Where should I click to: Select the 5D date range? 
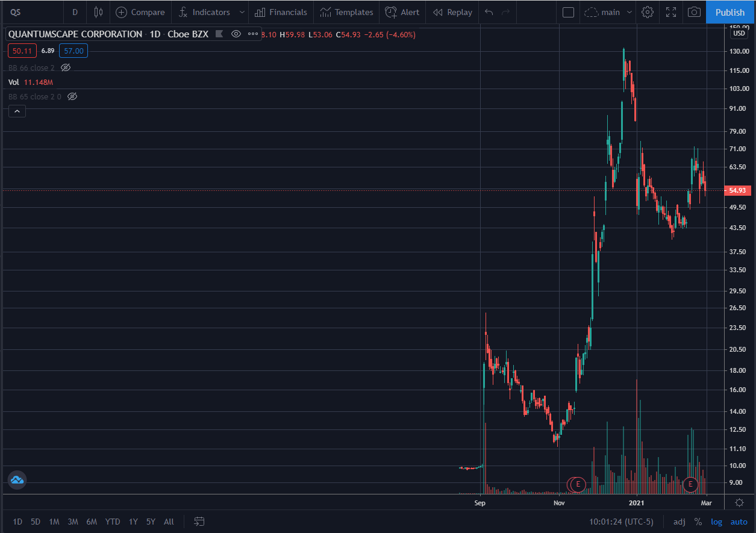[36, 522]
